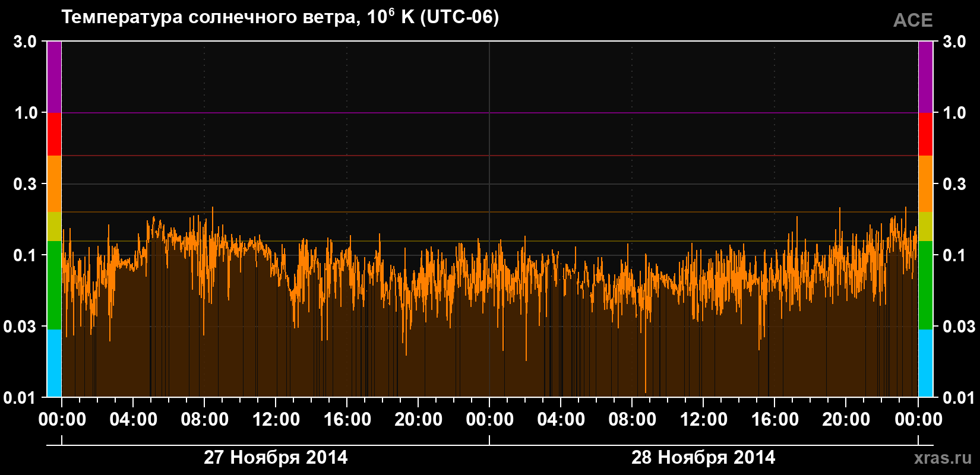This screenshot has width=980, height=475.
Task: Click the cyan segment of left color scale
Action: (x=54, y=363)
